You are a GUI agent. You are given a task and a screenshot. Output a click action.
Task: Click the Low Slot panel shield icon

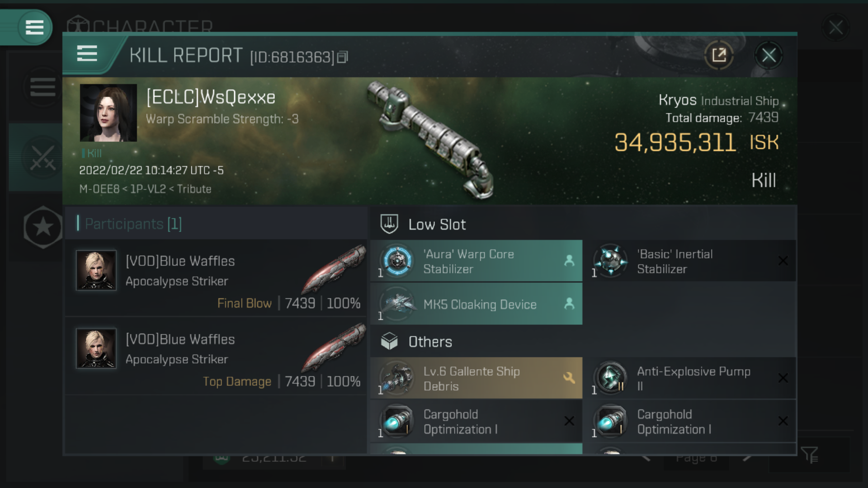coord(388,225)
